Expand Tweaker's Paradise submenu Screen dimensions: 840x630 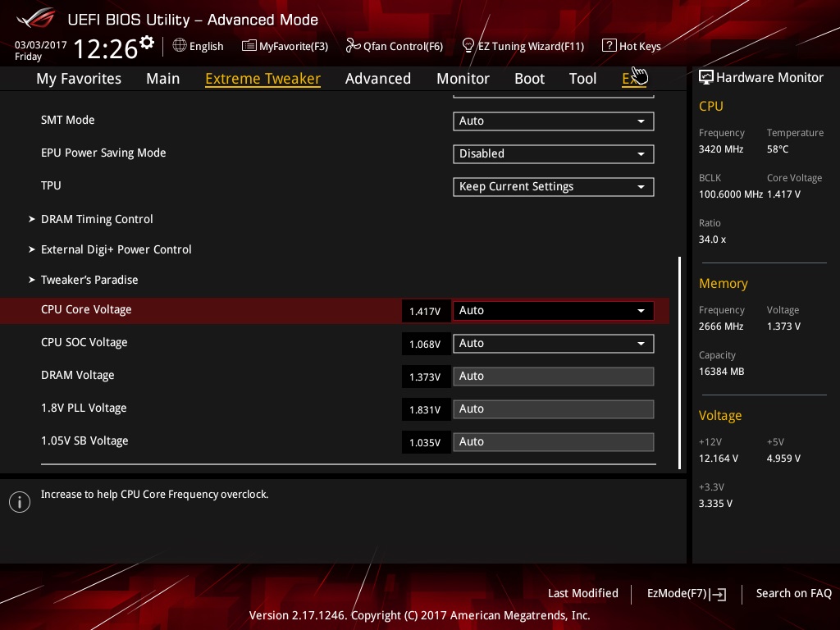point(89,280)
